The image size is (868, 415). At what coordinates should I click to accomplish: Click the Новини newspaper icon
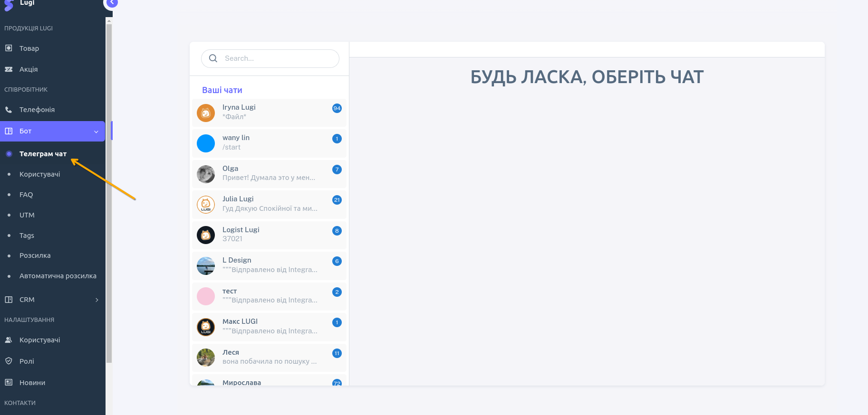pos(9,382)
